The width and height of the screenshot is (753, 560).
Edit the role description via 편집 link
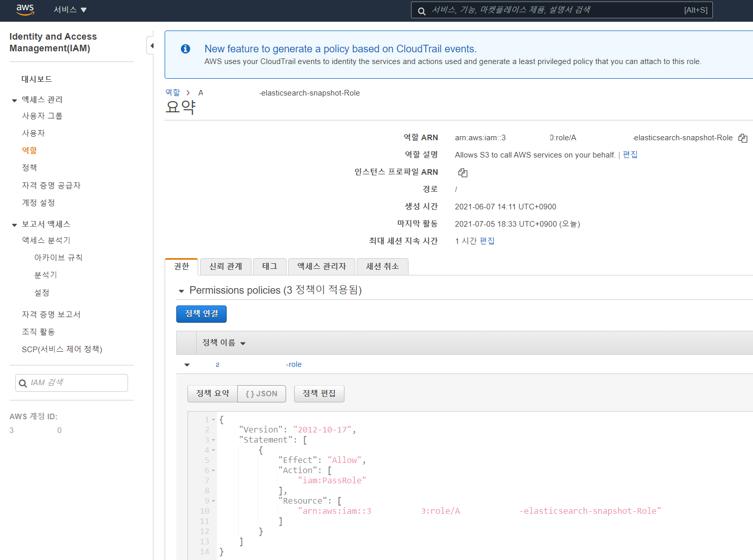click(x=630, y=154)
